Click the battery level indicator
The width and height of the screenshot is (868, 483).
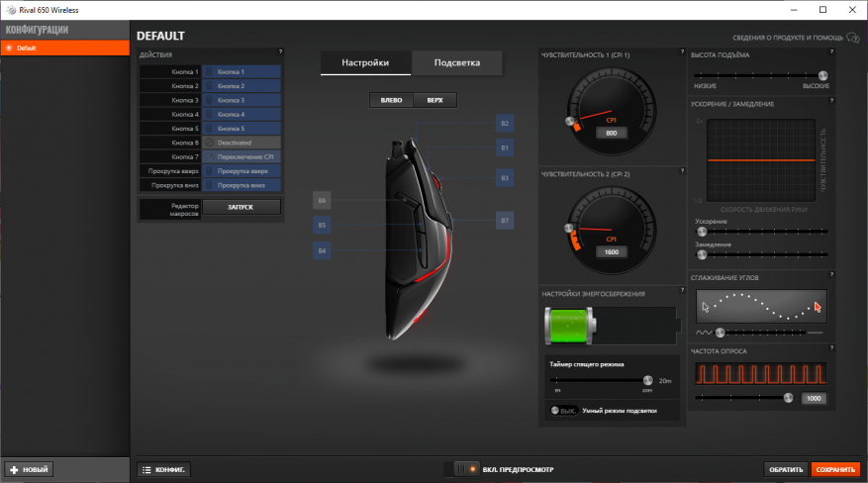612,327
